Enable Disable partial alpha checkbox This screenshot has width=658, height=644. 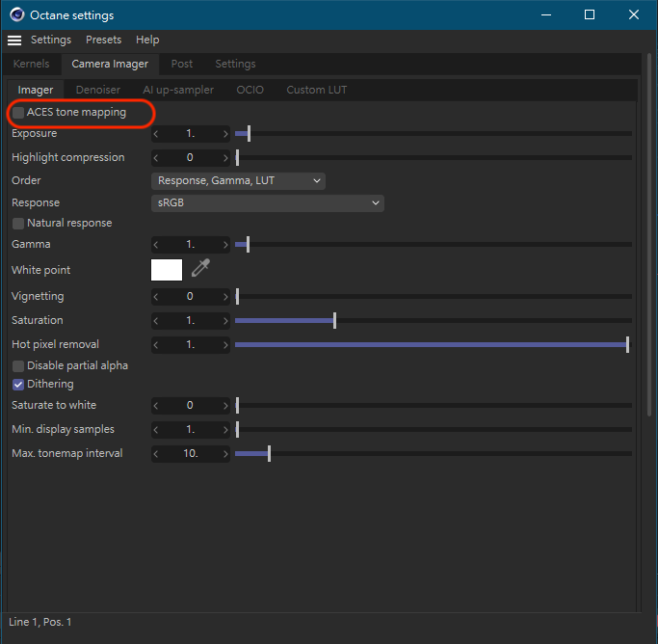click(x=18, y=365)
